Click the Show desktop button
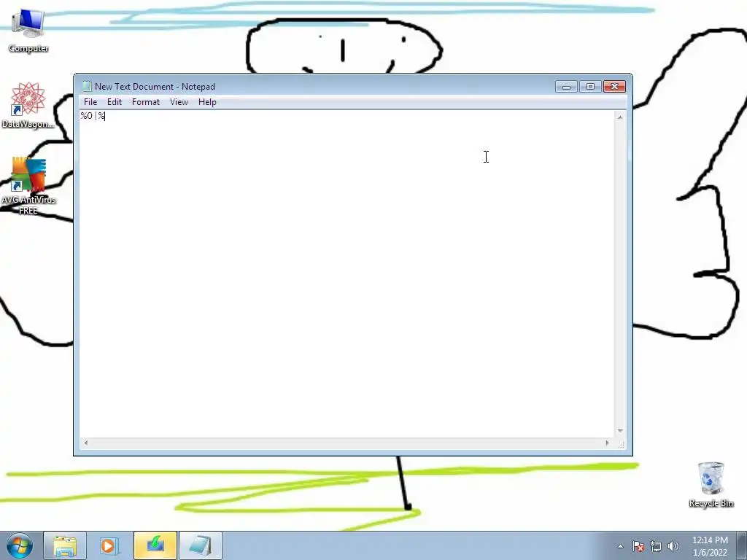 click(742, 546)
